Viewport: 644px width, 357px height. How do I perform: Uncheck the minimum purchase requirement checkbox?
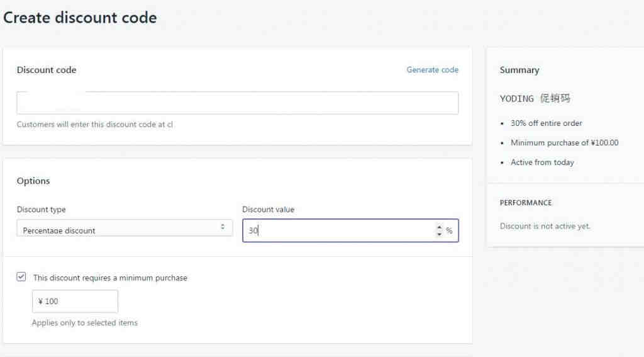tap(21, 276)
